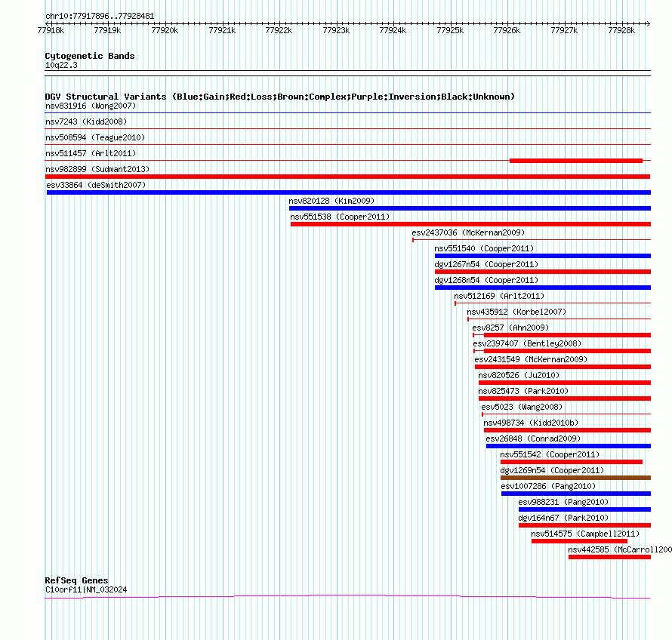The width and height of the screenshot is (672, 640).
Task: Click the red nsv820526 loss bar
Action: click(x=565, y=383)
